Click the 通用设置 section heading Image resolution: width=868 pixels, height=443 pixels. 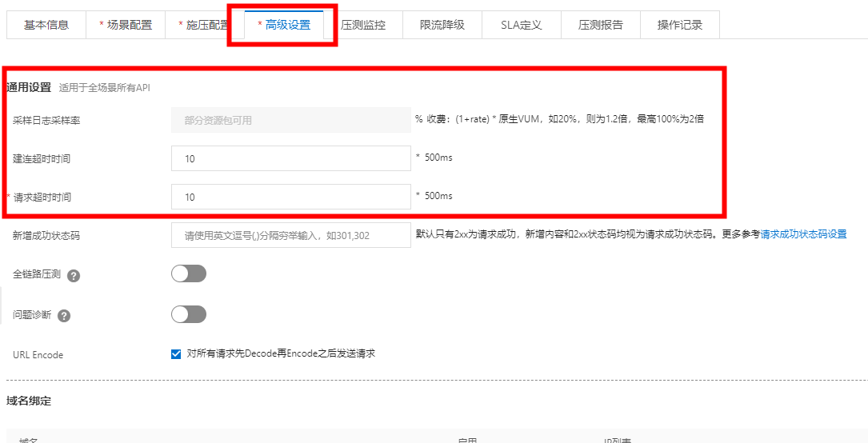[29, 87]
